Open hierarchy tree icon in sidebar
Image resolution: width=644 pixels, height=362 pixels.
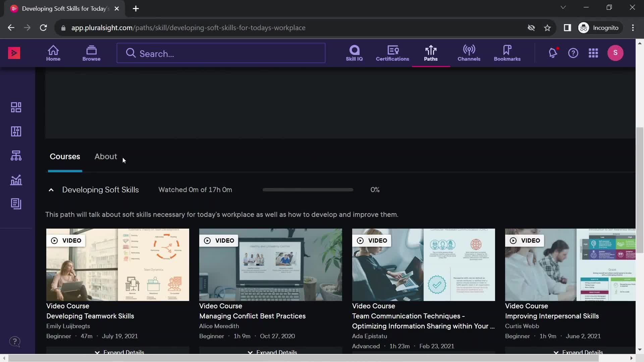point(16,156)
